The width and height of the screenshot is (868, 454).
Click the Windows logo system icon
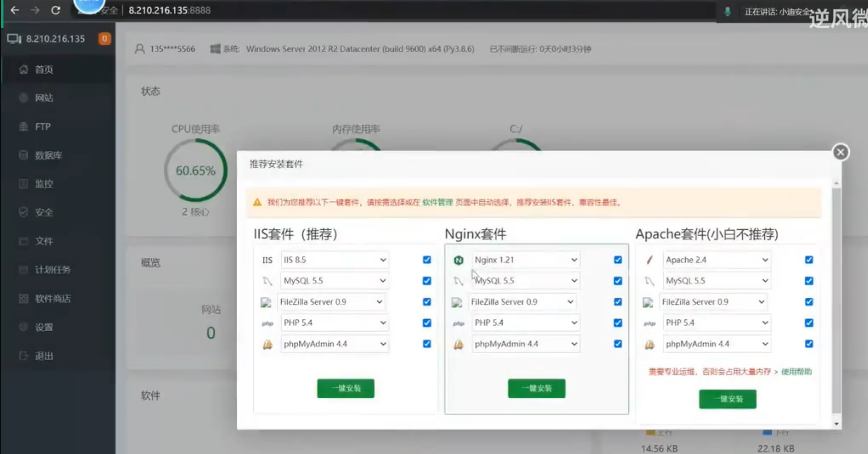pyautogui.click(x=215, y=49)
